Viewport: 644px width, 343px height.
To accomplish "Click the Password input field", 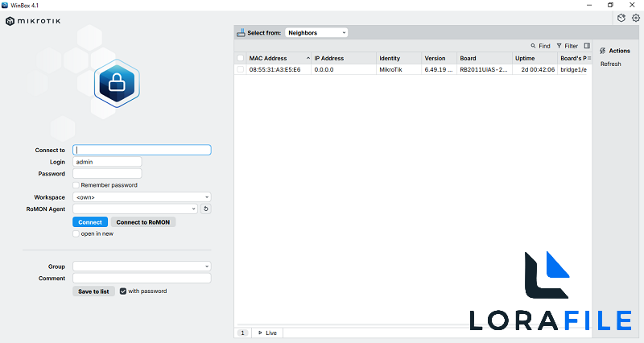I will (107, 174).
